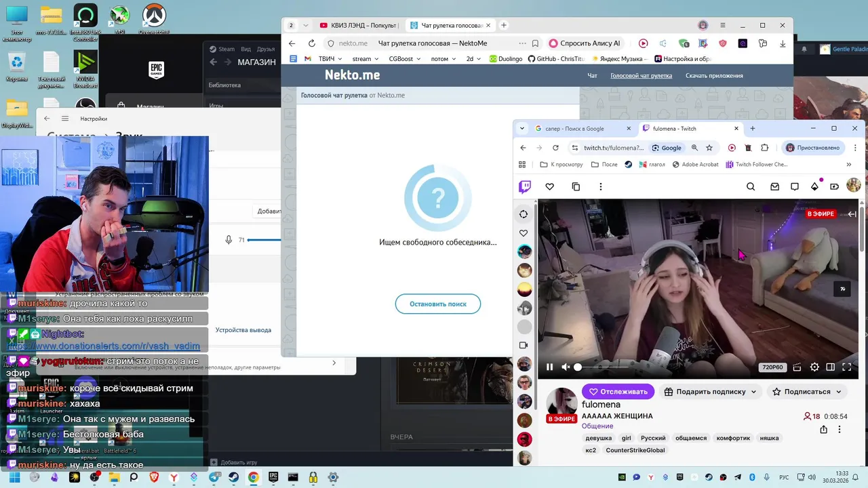This screenshot has height=488, width=868.
Task: Open К просмотру bookmarks folder
Action: [x=561, y=165]
